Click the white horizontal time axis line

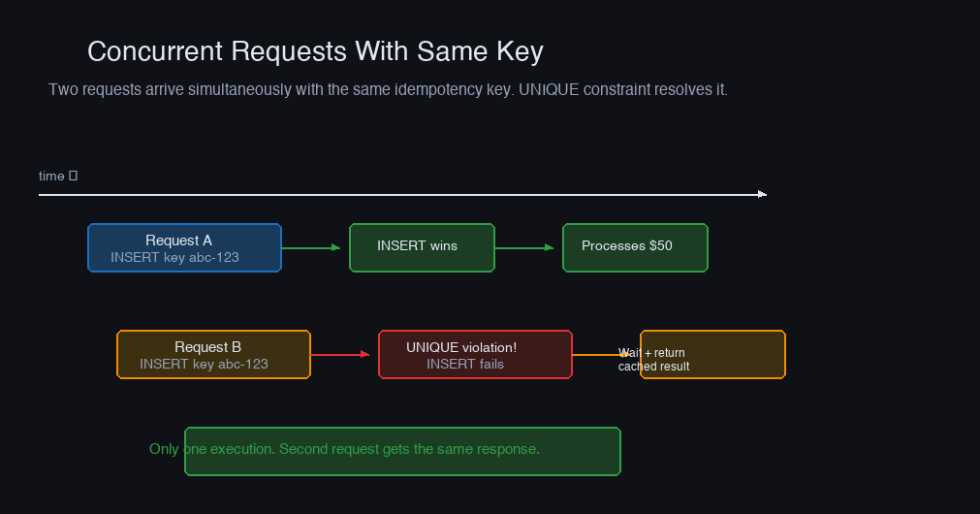click(x=402, y=195)
